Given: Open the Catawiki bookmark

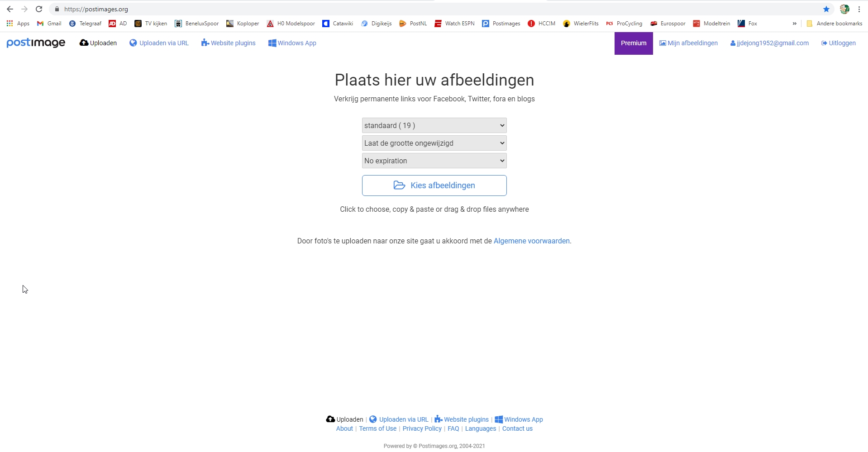Looking at the screenshot, I should click(338, 24).
